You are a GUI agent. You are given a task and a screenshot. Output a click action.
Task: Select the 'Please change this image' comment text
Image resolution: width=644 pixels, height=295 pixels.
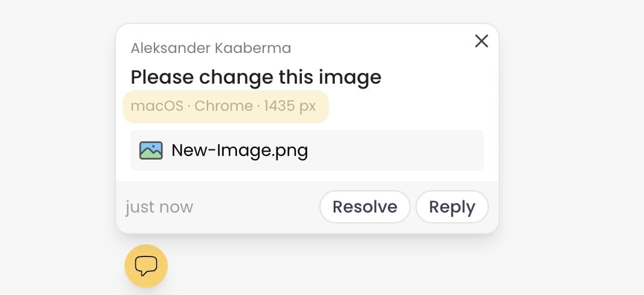point(256,77)
